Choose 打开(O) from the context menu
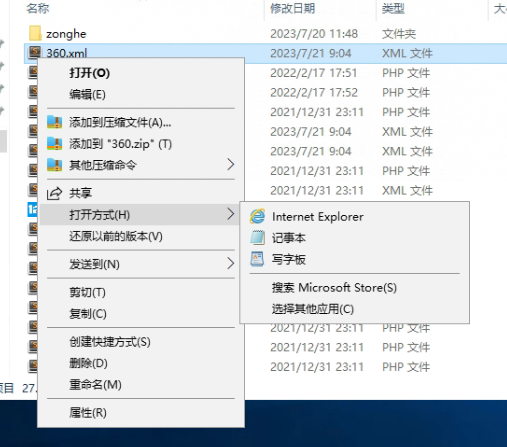Image resolution: width=507 pixels, height=447 pixels. tap(141, 73)
